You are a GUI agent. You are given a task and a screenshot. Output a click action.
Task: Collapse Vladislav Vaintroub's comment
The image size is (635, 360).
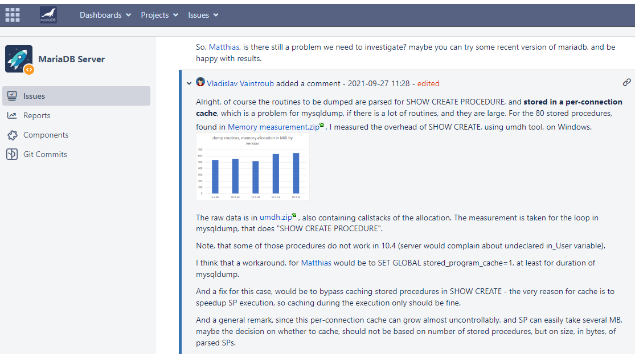[x=189, y=83]
